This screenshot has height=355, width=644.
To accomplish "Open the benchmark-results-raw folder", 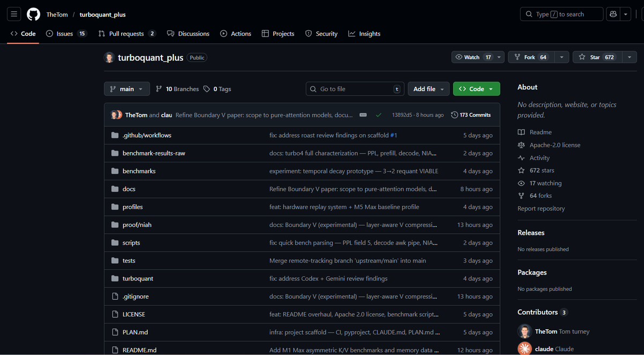I will click(x=154, y=153).
